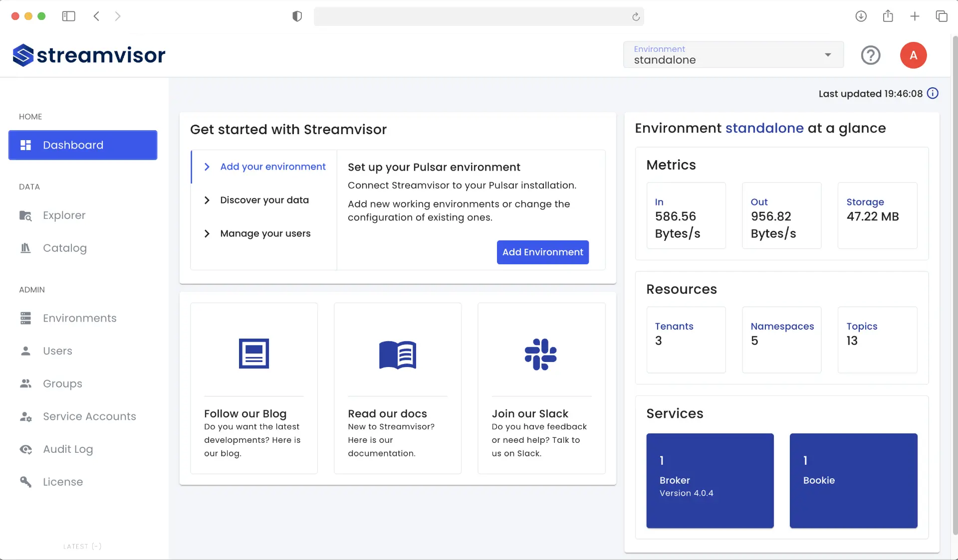Click the browser share icon

pos(888,16)
